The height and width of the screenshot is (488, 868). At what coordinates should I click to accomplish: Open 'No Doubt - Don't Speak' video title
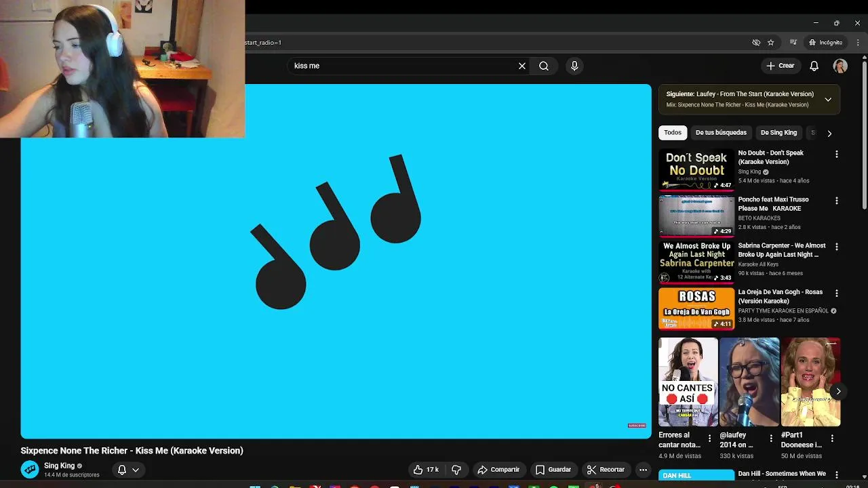770,157
